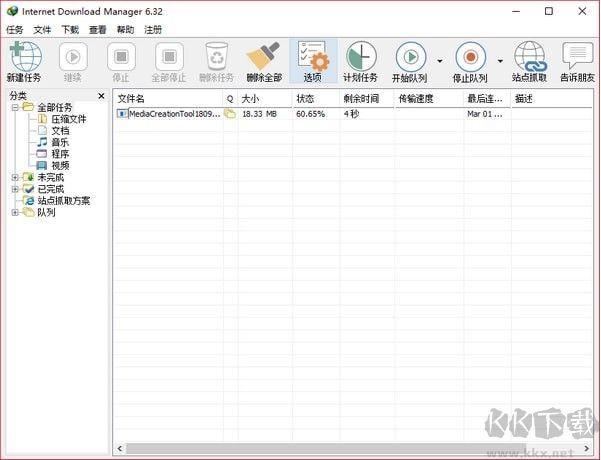Screen dimensions: 601x460
Task: Open the 任务 menu
Action: 15,30
